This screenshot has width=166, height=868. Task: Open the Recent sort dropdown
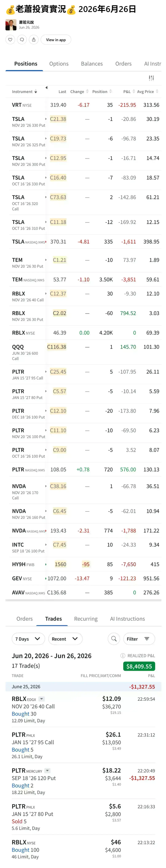click(x=65, y=639)
